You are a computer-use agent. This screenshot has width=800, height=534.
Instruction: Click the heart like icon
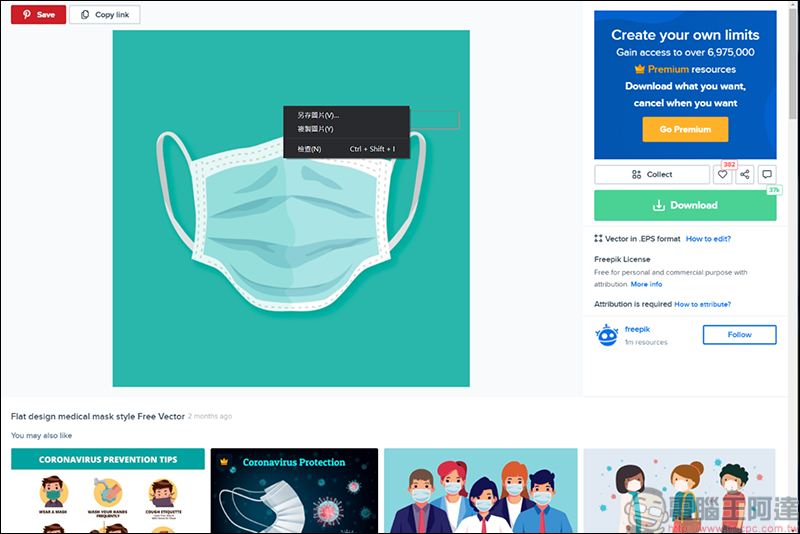(x=723, y=175)
